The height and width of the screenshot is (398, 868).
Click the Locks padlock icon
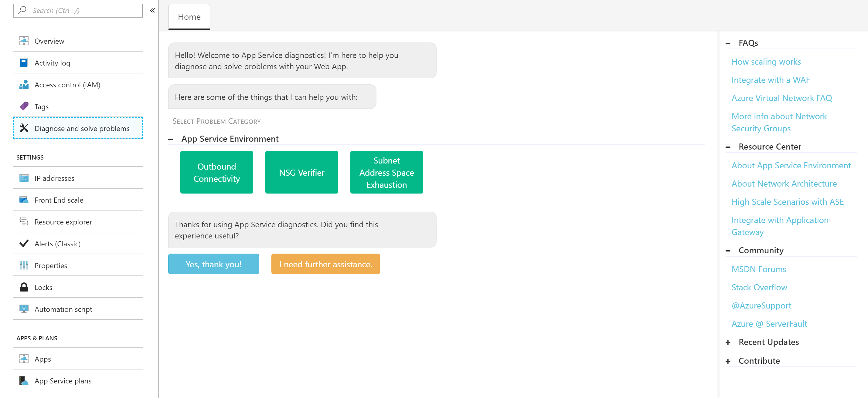tap(24, 287)
